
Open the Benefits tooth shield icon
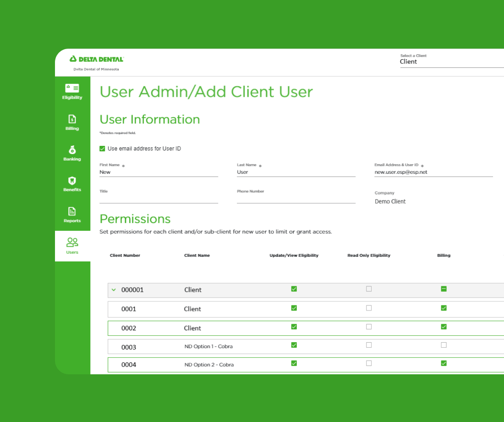[72, 181]
